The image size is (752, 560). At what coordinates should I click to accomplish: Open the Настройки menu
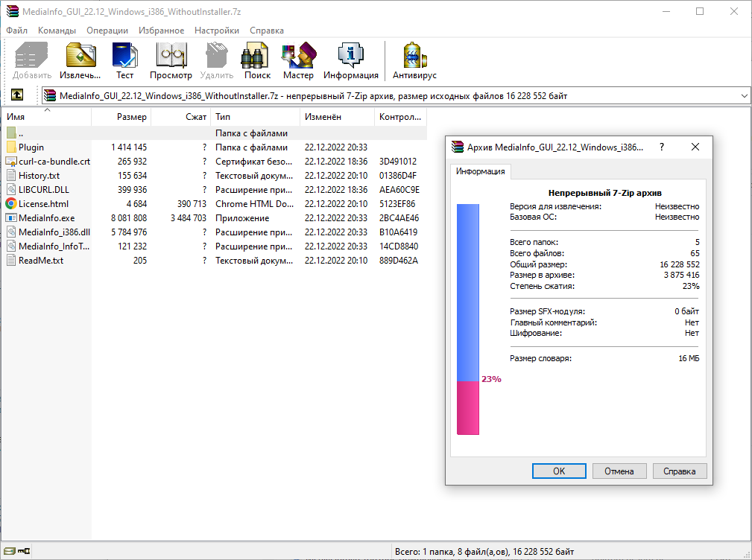coord(217,31)
